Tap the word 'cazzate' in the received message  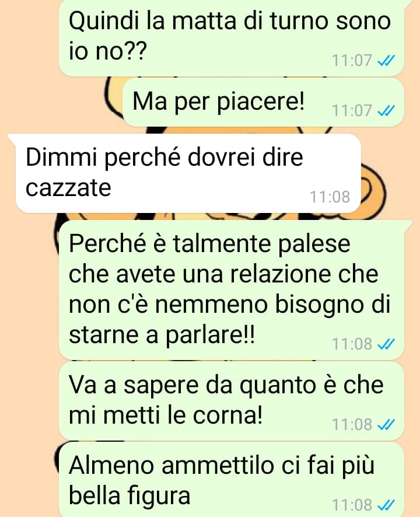click(68, 188)
